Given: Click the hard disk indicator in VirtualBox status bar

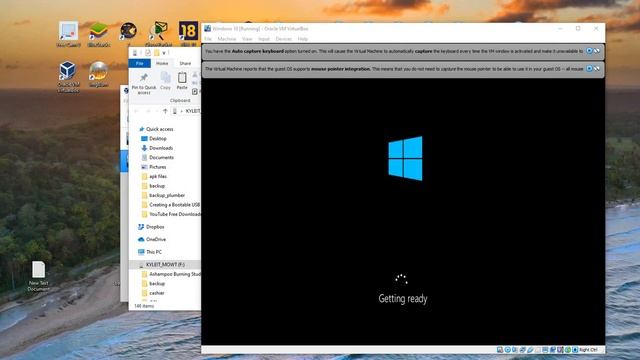Looking at the screenshot, I should tap(500, 350).
